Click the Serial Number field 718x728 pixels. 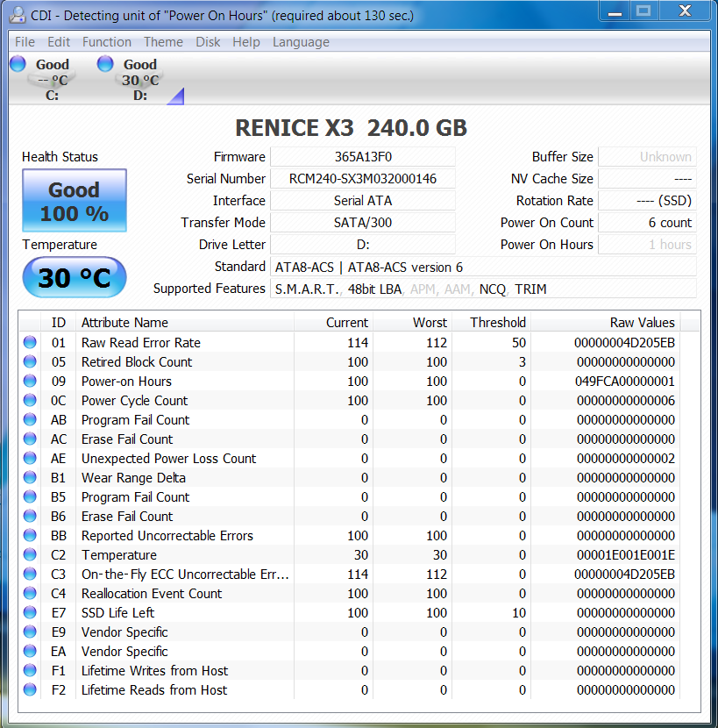(x=362, y=179)
